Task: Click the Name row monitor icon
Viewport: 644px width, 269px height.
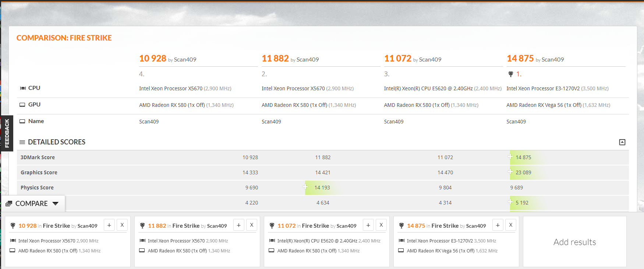Action: tap(22, 121)
